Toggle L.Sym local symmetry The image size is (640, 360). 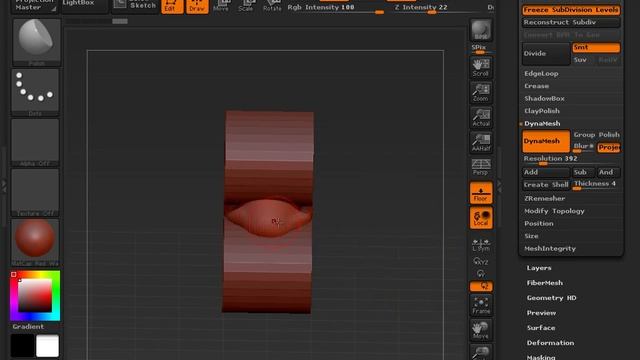coord(481,245)
